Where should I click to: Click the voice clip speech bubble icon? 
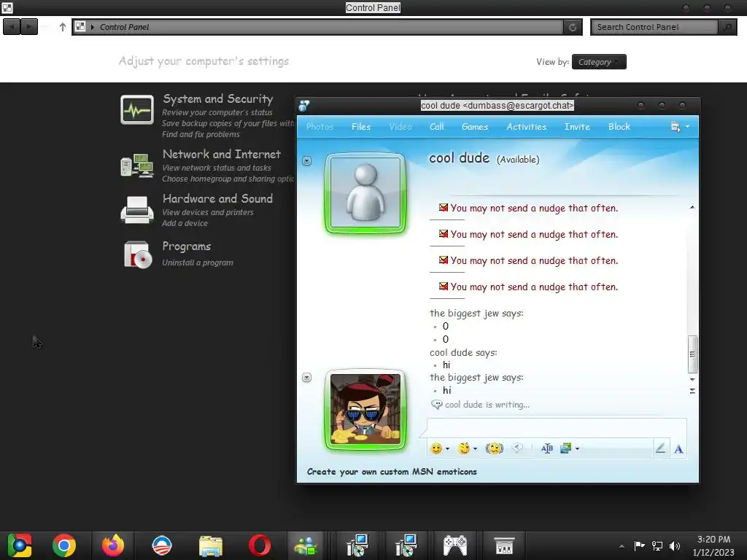(x=517, y=448)
